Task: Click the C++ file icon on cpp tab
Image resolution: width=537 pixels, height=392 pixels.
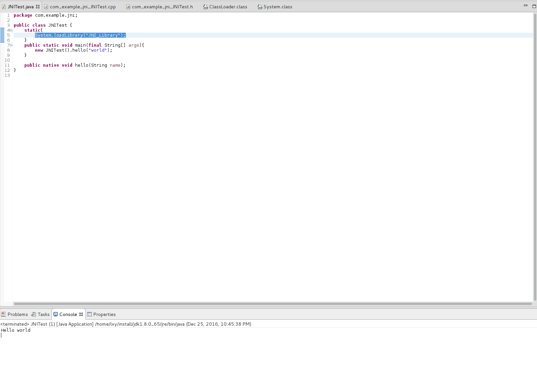Action: click(x=46, y=7)
